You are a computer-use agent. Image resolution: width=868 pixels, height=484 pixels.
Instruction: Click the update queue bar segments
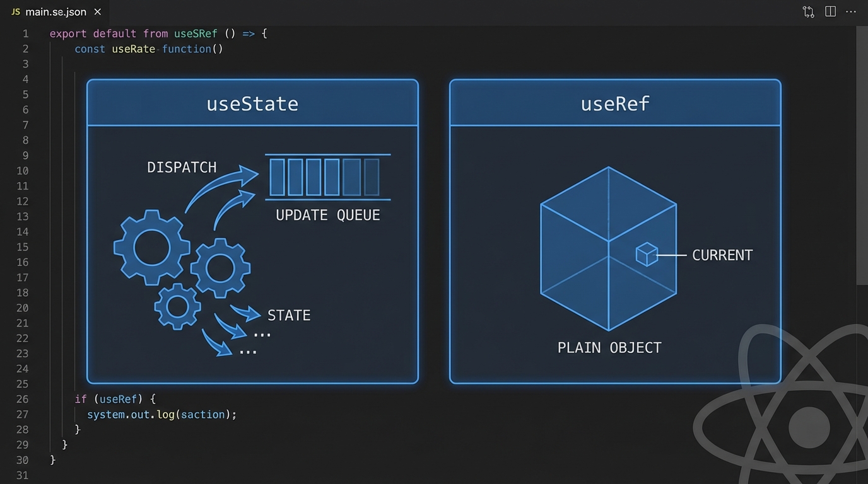click(324, 177)
